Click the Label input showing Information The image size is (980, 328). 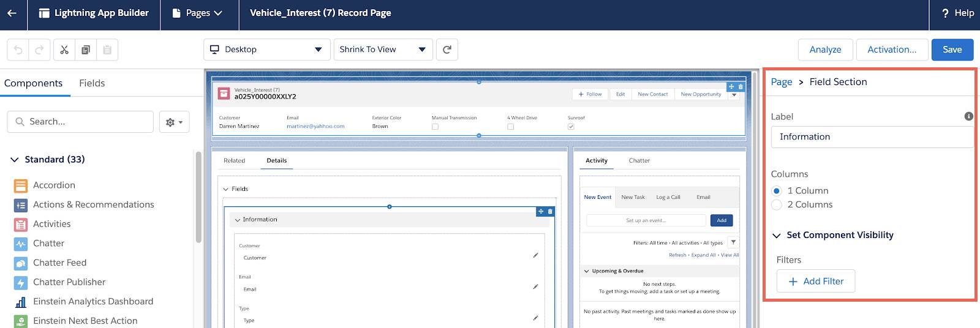click(x=872, y=137)
